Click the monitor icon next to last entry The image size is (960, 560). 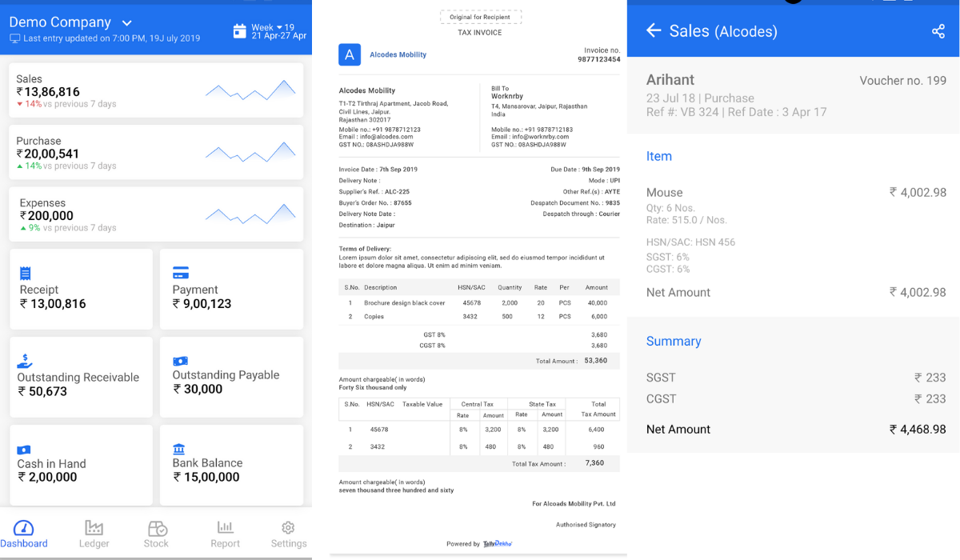14,38
